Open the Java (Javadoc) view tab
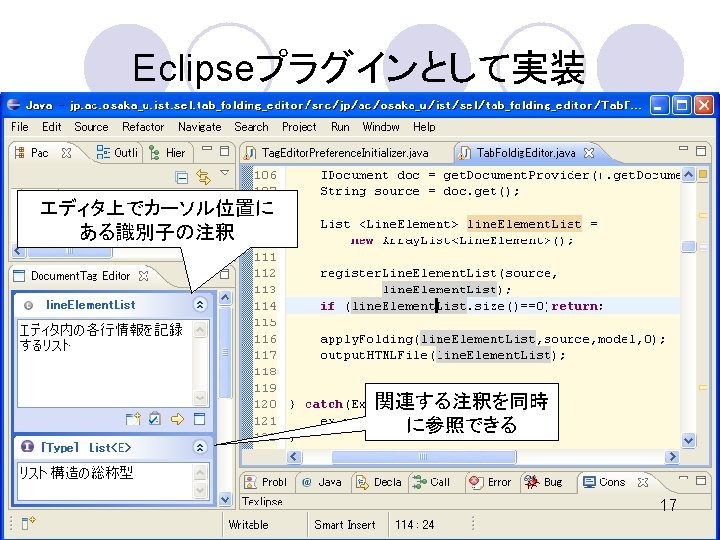The height and width of the screenshot is (540, 720). coord(322,482)
